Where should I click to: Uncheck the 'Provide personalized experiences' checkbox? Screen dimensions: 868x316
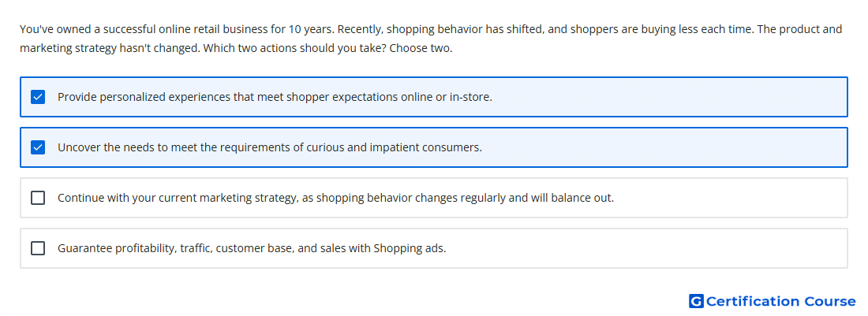38,97
